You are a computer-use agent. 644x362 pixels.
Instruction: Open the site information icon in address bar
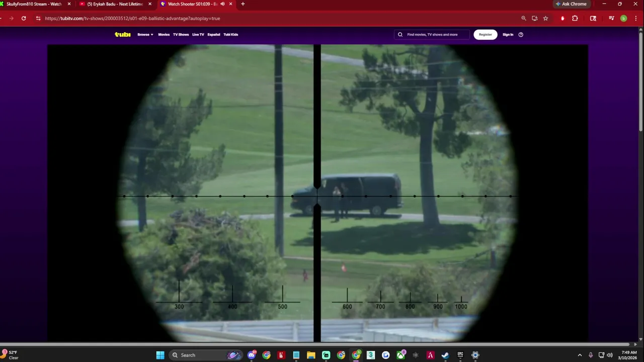(38, 18)
